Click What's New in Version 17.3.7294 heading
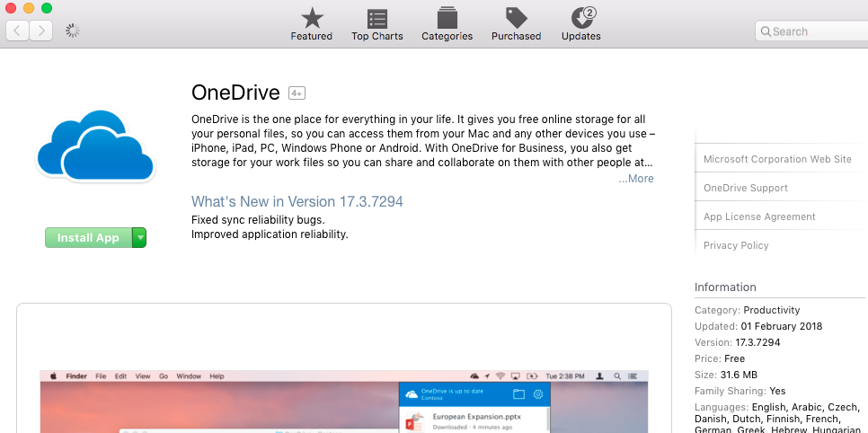 297,201
